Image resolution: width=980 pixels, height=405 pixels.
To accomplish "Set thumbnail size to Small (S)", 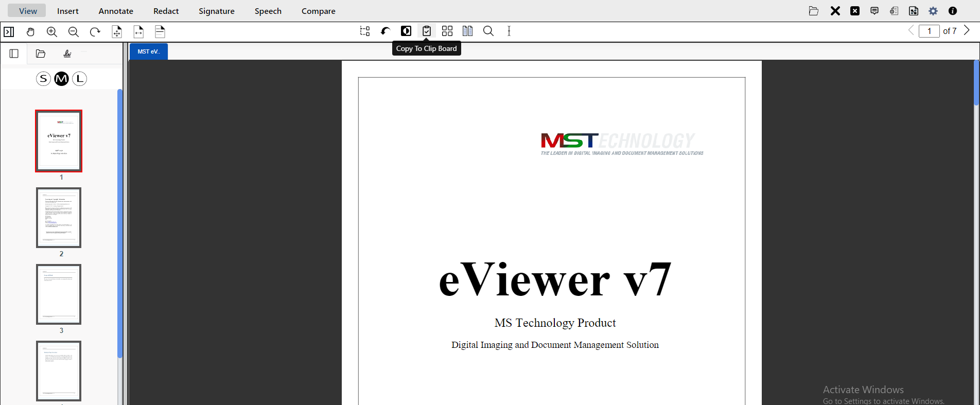I will click(x=43, y=79).
